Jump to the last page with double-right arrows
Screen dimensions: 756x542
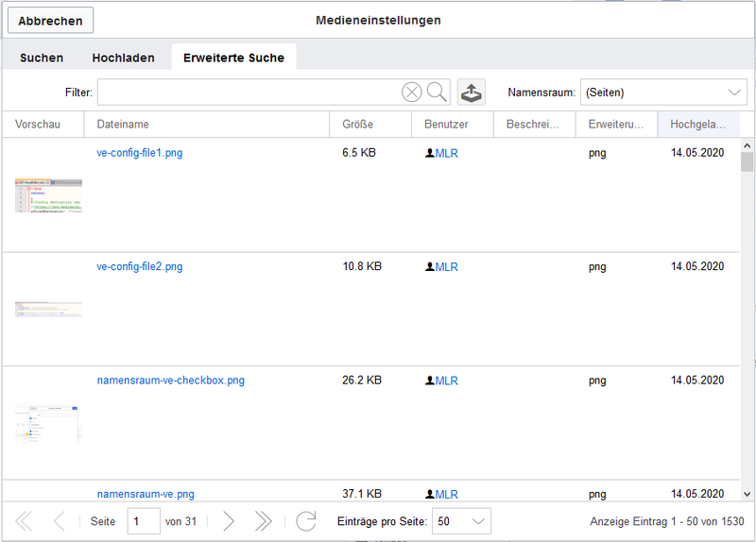[264, 521]
